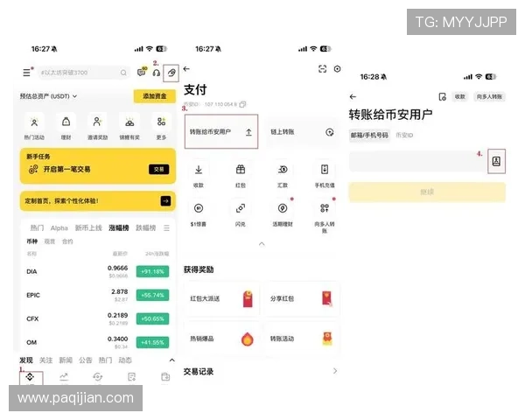Open the hamburger menu on Binance home
Viewport: 525px width, 420px height.
point(27,73)
